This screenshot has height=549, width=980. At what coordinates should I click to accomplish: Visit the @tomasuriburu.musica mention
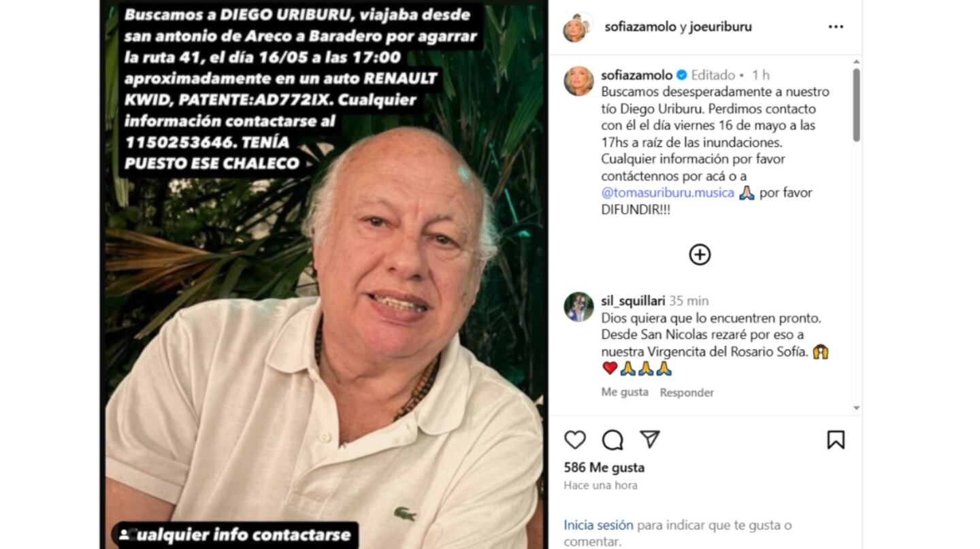click(668, 193)
